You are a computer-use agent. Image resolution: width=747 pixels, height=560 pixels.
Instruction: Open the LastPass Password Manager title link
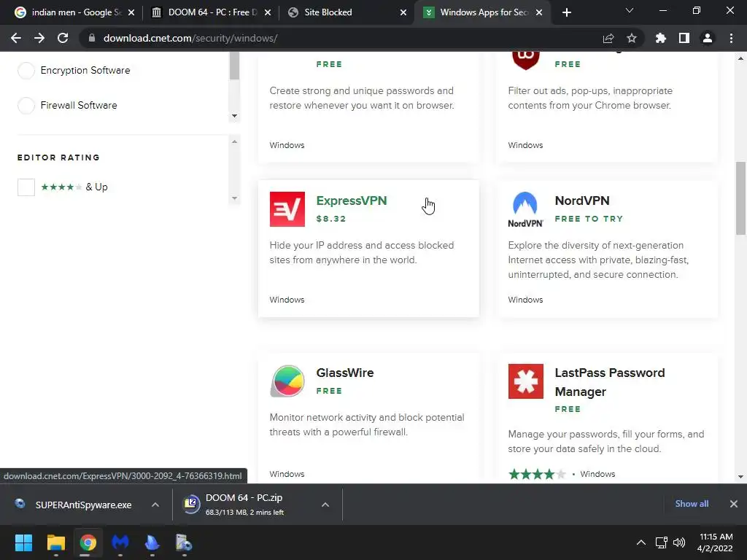click(610, 382)
